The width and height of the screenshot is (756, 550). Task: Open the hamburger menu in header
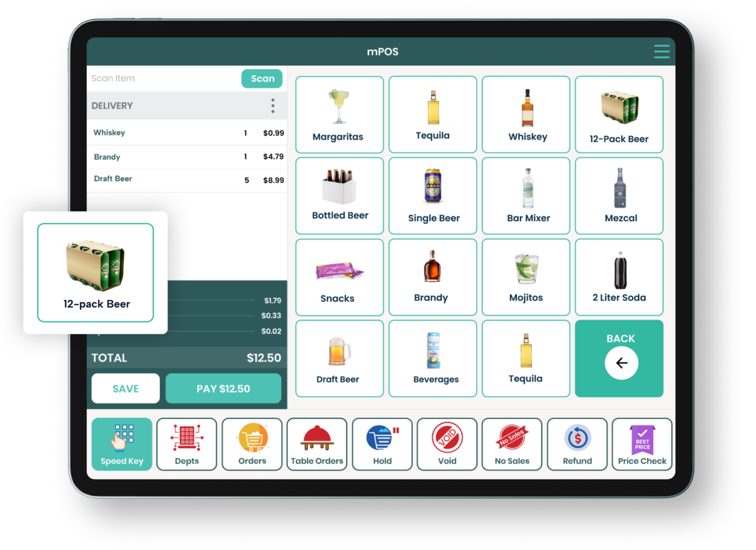661,52
